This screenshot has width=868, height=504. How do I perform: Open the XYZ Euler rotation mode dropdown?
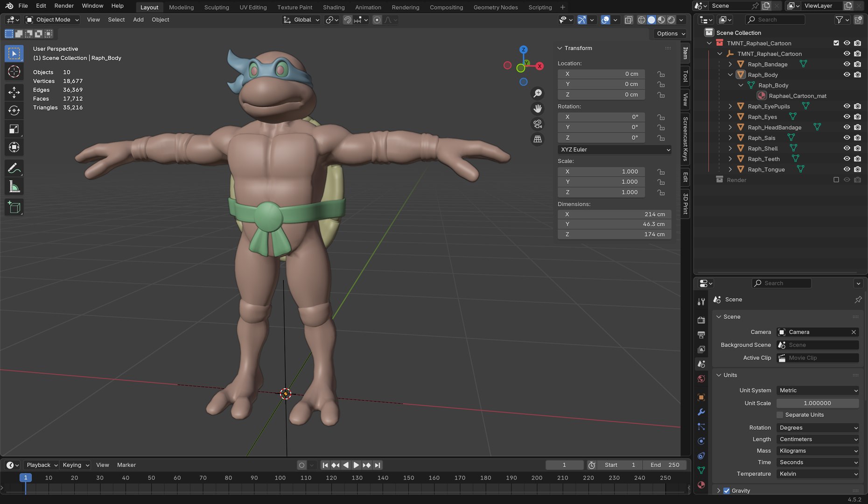tap(615, 150)
